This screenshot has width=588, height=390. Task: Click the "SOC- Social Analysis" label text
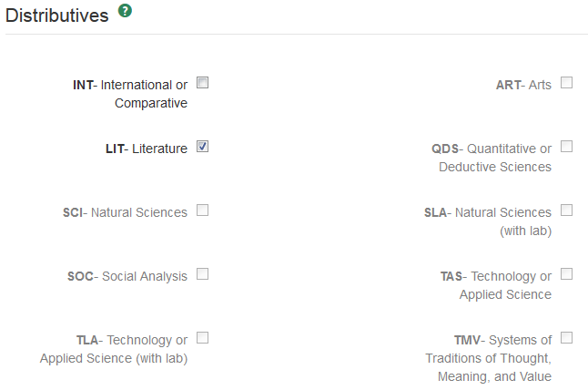pos(127,276)
